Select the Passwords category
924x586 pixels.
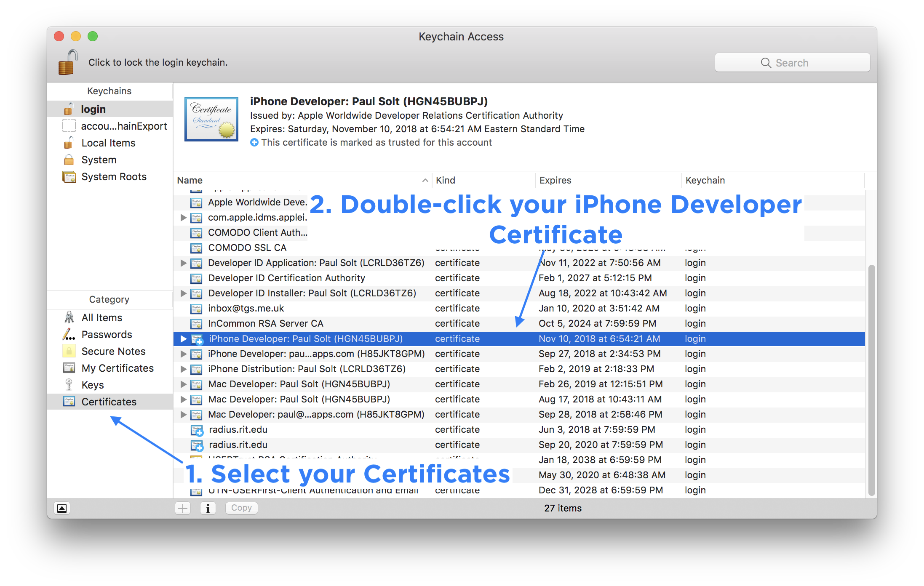107,334
